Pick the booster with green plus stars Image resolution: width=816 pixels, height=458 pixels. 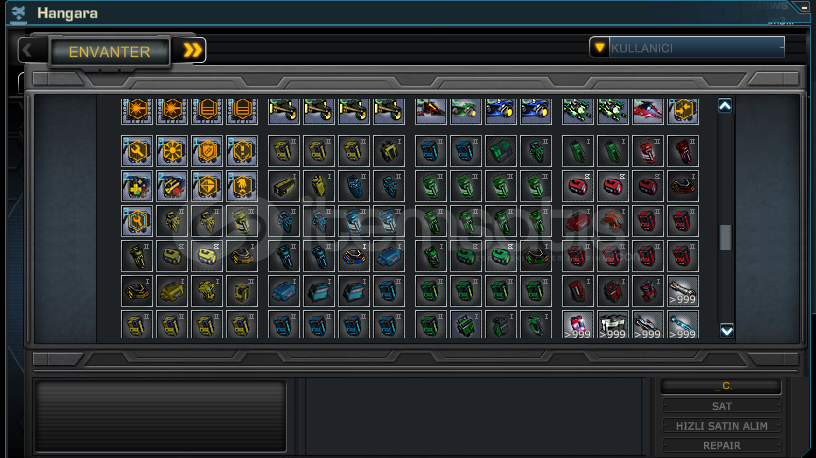137,186
